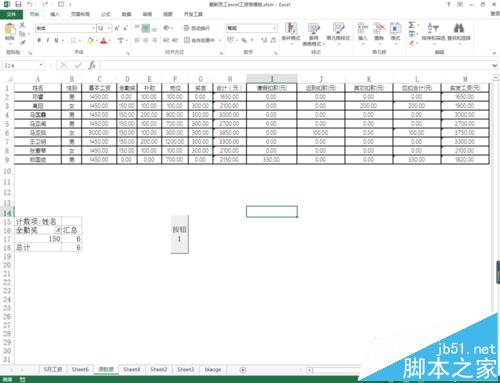Viewport: 500px width, 383px height.
Task: Click the Orientation text angle icon
Action: 166,28
